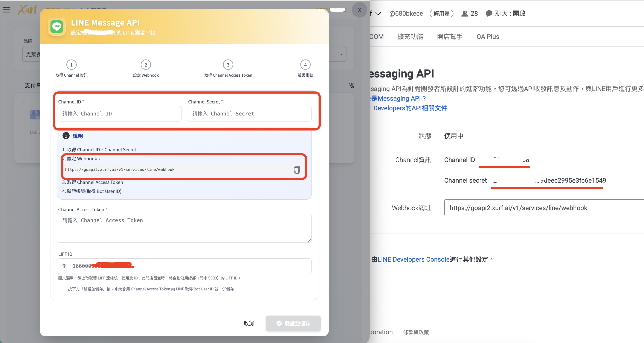Open Developers的API相關文件 link

409,108
